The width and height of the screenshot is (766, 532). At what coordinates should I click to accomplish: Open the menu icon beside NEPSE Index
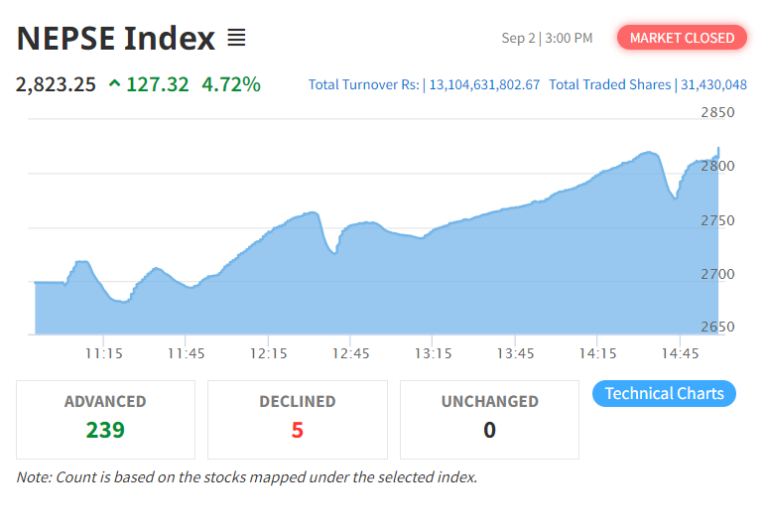(x=236, y=39)
